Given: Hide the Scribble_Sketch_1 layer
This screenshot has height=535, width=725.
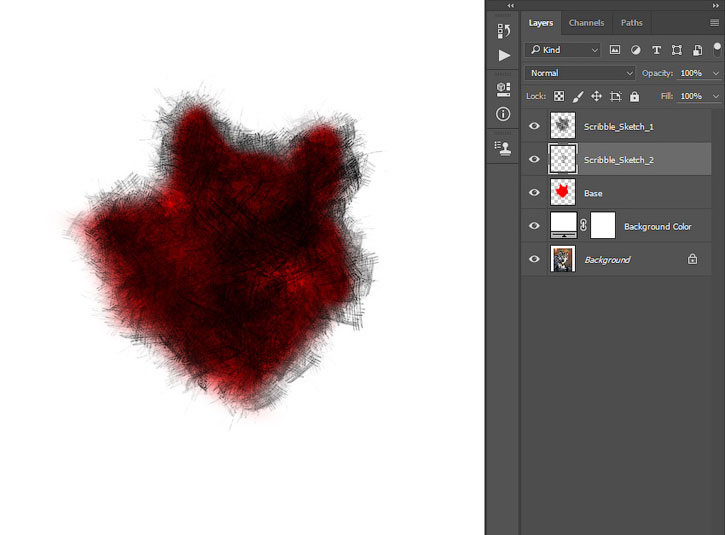Looking at the screenshot, I should point(534,126).
